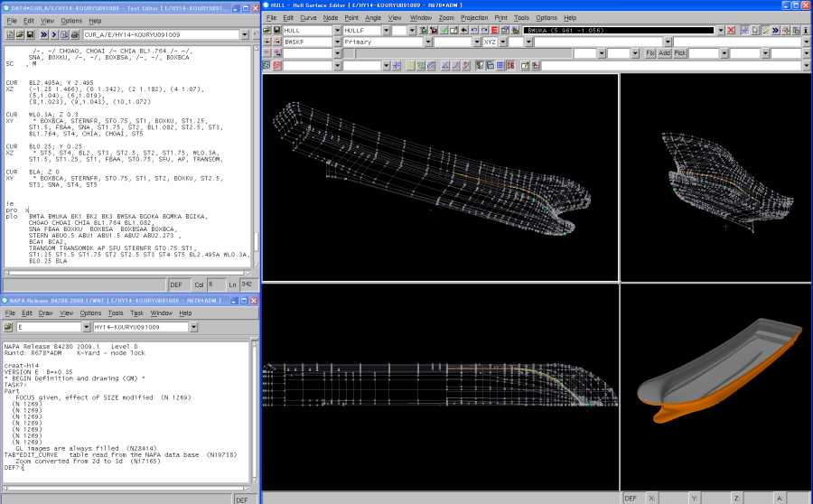The image size is (813, 504).
Task: Open the Curve menu in Hull Surface Editor
Action: 308,17
